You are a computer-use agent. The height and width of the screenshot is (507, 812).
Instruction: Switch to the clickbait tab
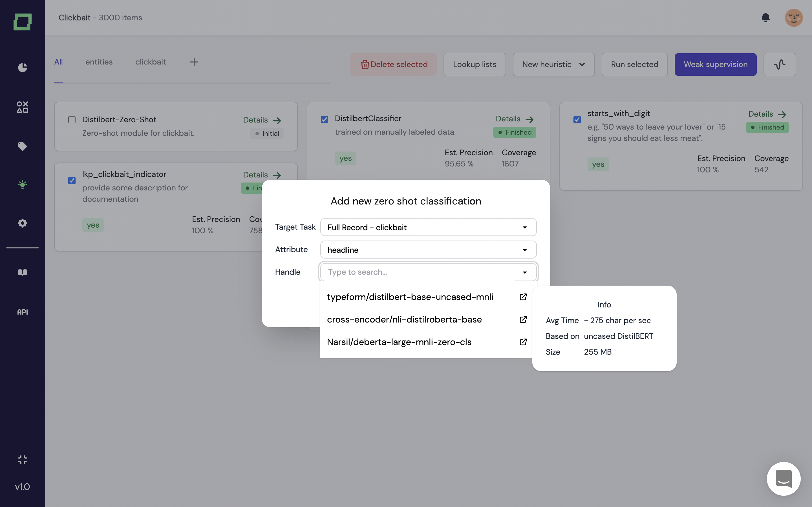pos(150,62)
